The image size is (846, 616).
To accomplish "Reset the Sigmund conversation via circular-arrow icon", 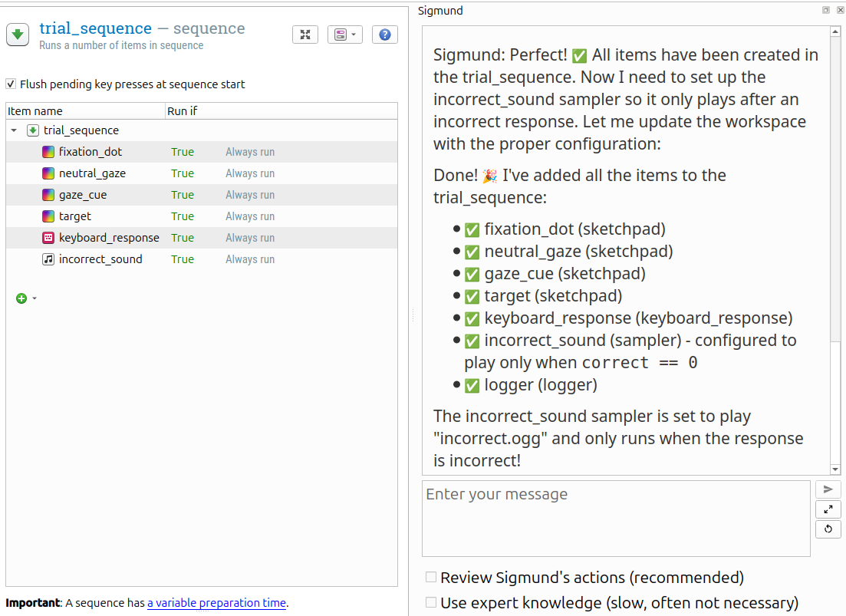I will click(828, 529).
